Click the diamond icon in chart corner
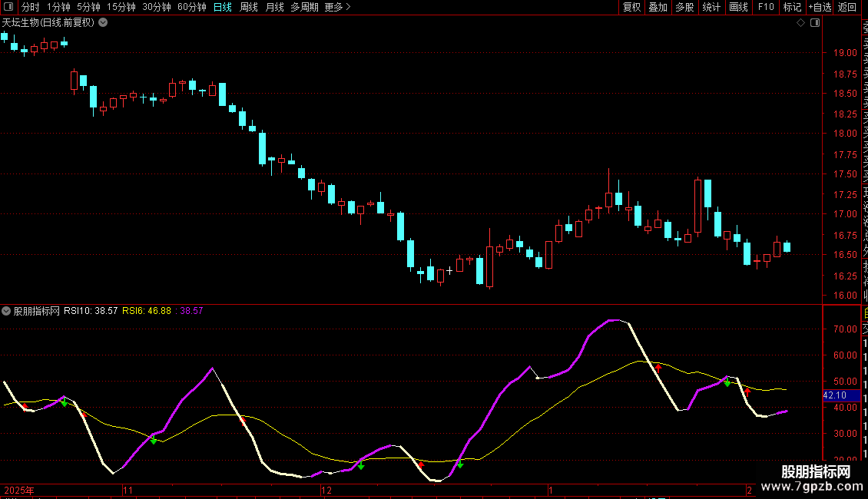868x499 pixels. [x=800, y=23]
